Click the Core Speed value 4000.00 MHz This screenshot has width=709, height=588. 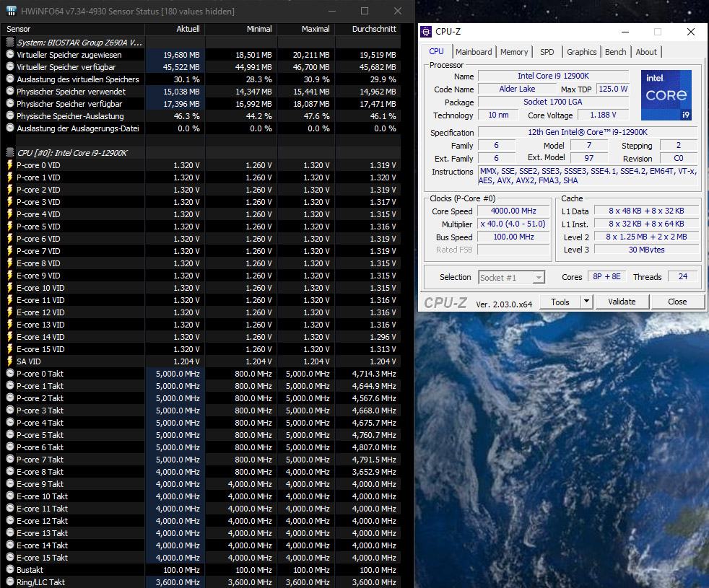point(513,211)
